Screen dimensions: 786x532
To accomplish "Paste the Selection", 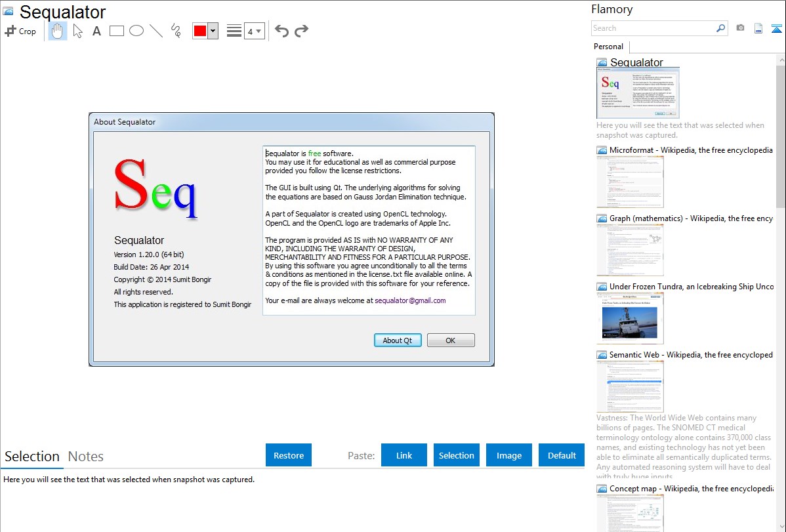I will [457, 455].
